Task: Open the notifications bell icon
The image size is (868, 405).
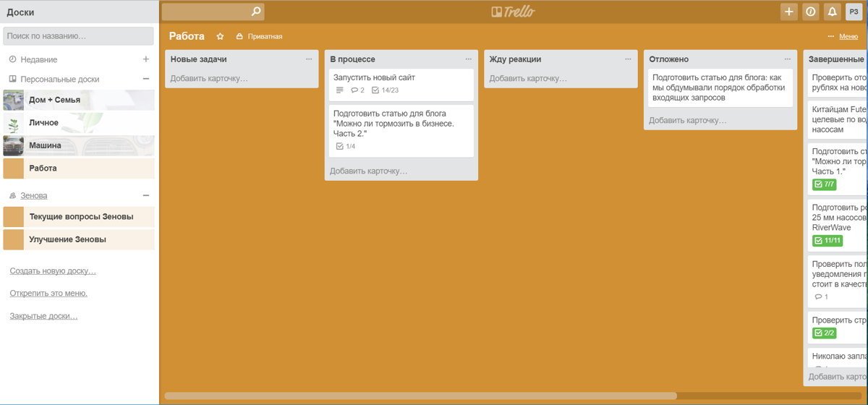Action: pos(832,12)
